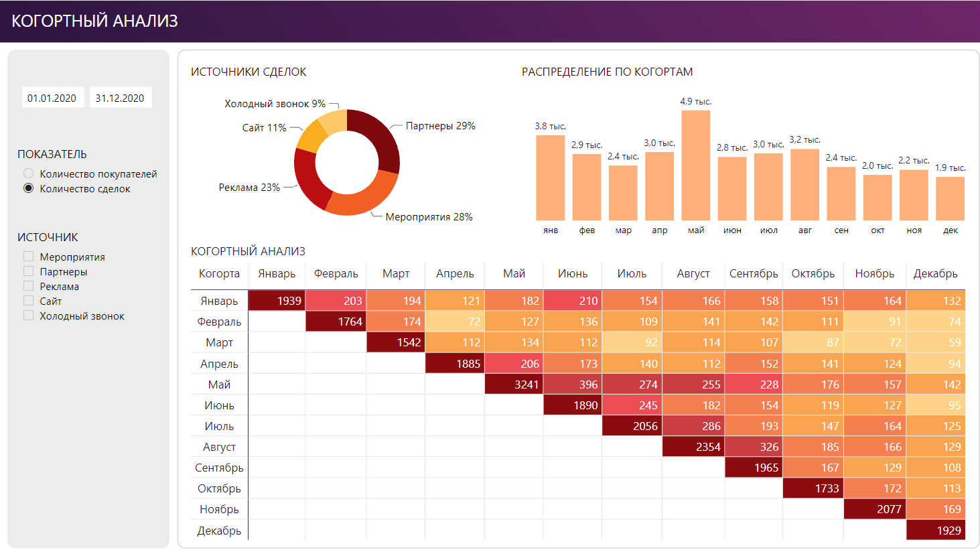
Task: Check the Сайт source checkbox
Action: tap(28, 301)
